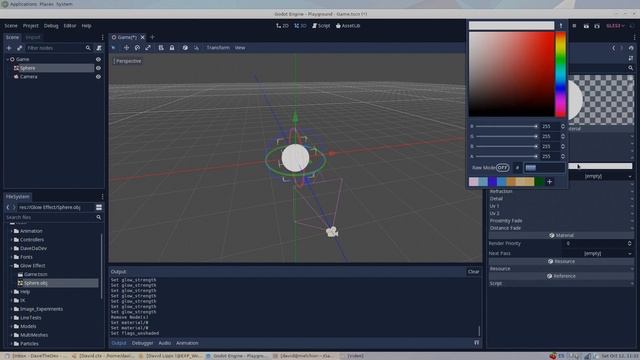Click the FileSystem search magnifier icon
Image resolution: width=640 pixels, height=360 pixels.
98,218
